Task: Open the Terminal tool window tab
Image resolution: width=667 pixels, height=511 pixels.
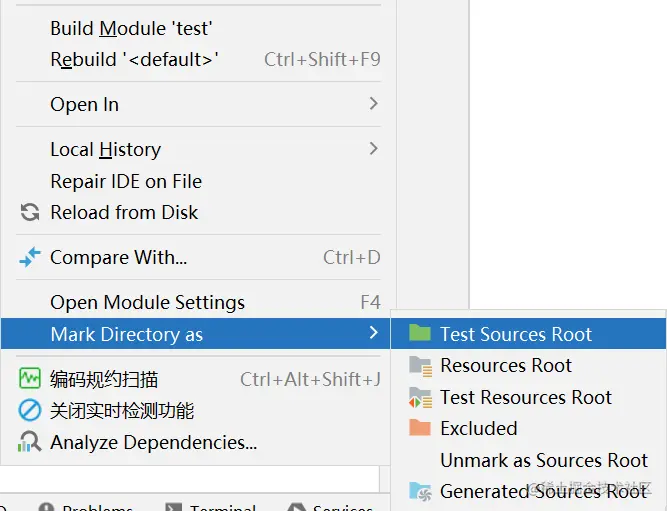Action: point(222,506)
